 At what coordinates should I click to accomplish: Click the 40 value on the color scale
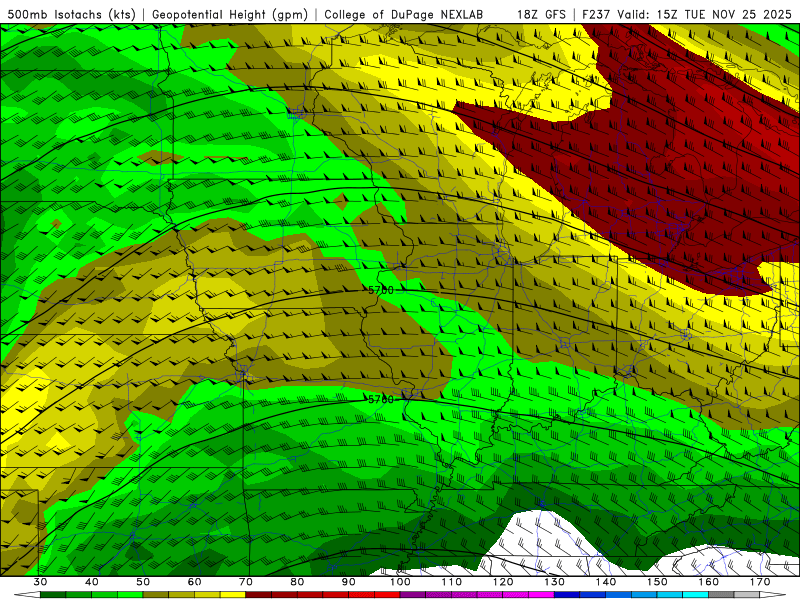(x=92, y=582)
